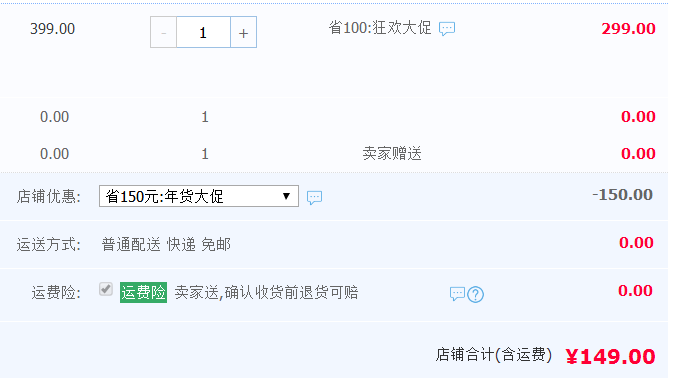
Task: Click the 卖家赠送 gift label
Action: (392, 153)
